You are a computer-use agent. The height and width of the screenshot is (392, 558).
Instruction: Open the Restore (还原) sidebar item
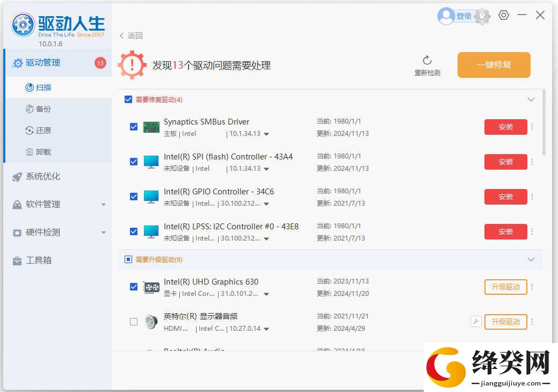[38, 130]
